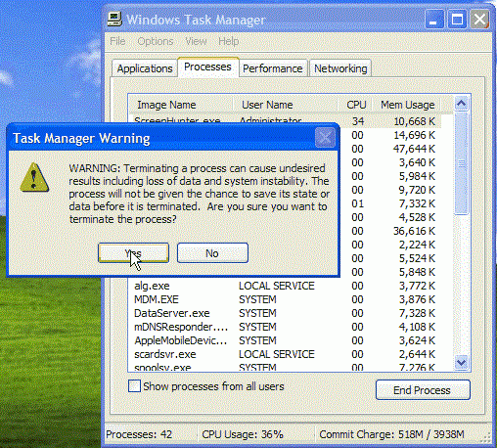Click the 9,720 K memory value

417,190
